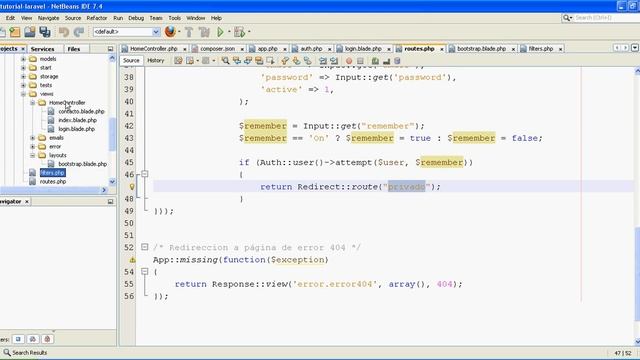This screenshot has width=640, height=360.
Task: Open the Navigate menu
Action: click(x=49, y=18)
